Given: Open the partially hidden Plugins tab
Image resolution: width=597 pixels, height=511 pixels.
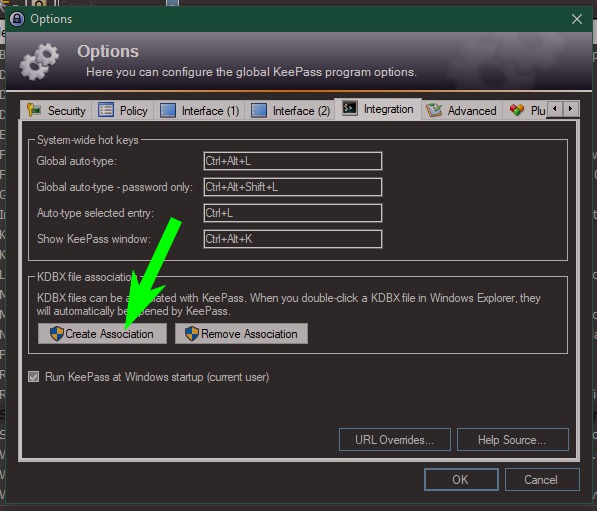Looking at the screenshot, I should [x=525, y=110].
